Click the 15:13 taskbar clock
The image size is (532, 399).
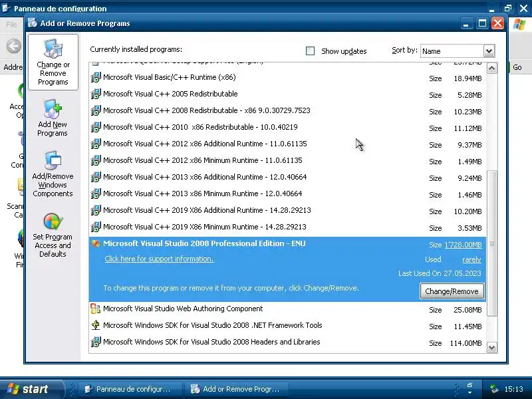pos(513,389)
